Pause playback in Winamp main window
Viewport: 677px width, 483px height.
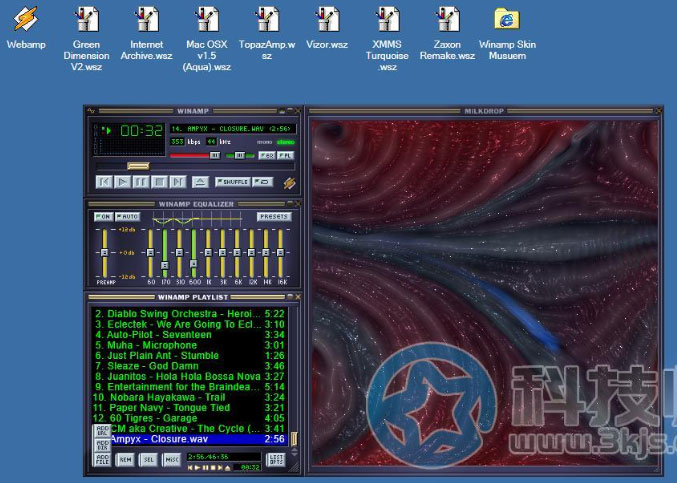141,182
